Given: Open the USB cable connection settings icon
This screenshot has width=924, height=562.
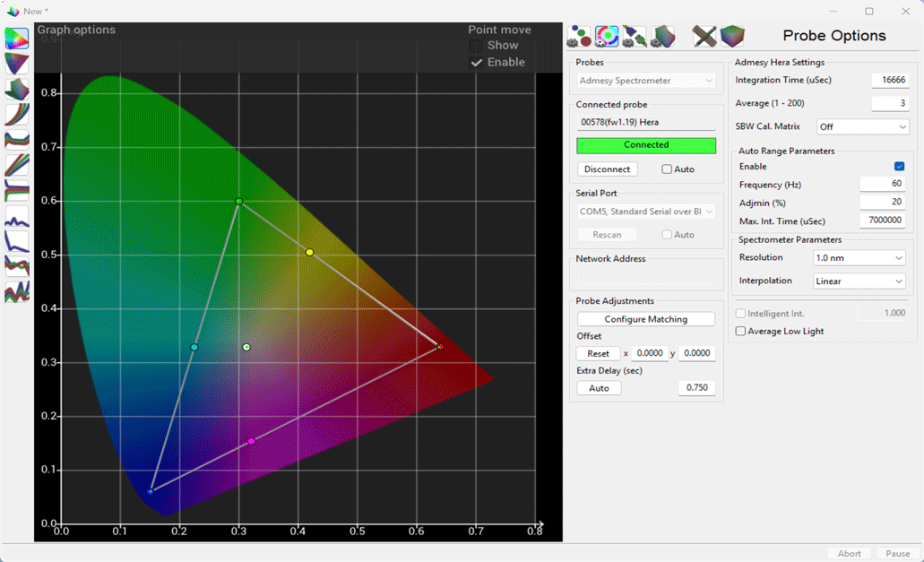Looking at the screenshot, I should (x=635, y=37).
